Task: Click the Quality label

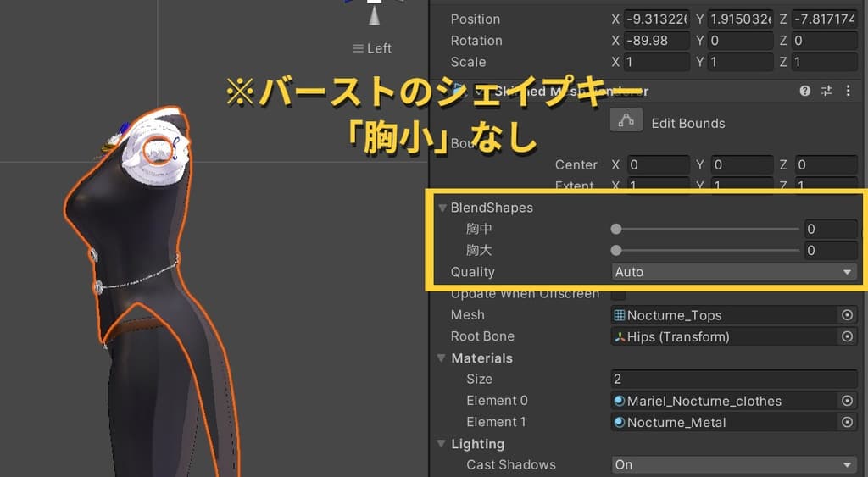Action: tap(472, 272)
